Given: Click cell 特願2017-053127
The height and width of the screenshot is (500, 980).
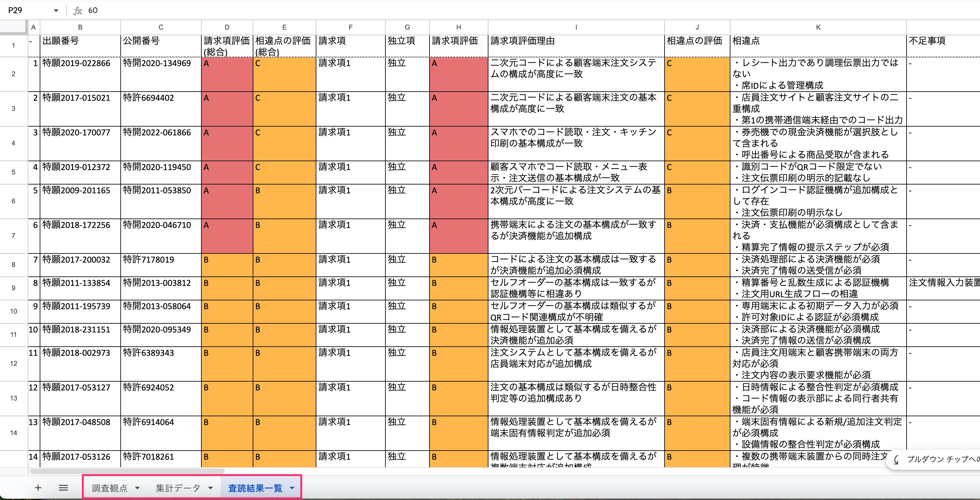Looking at the screenshot, I should 80,399.
